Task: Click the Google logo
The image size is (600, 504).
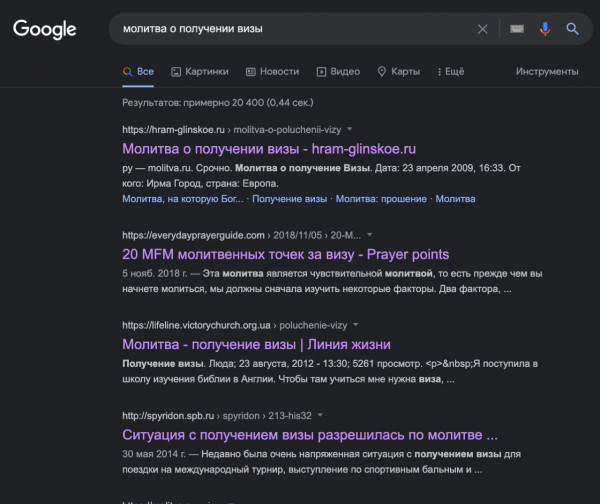Action: pos(45,29)
